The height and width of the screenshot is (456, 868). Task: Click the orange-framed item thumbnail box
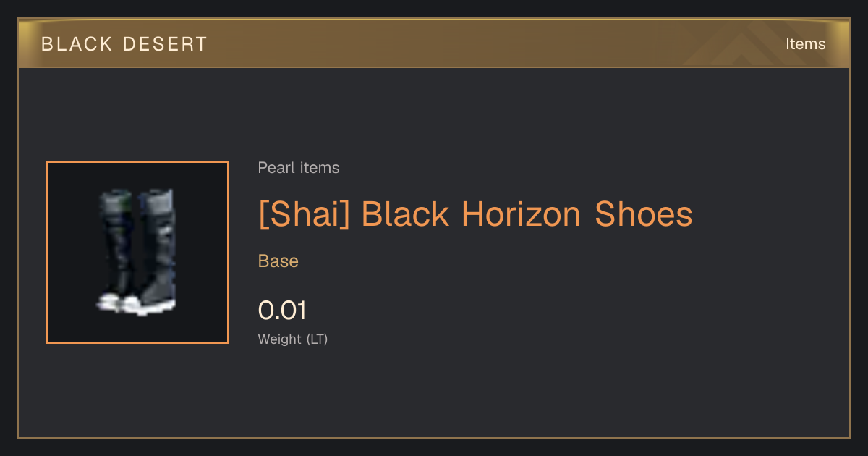(x=137, y=253)
